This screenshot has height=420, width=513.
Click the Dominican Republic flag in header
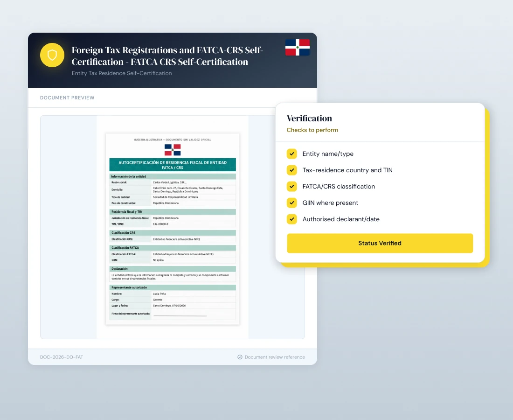[298, 48]
